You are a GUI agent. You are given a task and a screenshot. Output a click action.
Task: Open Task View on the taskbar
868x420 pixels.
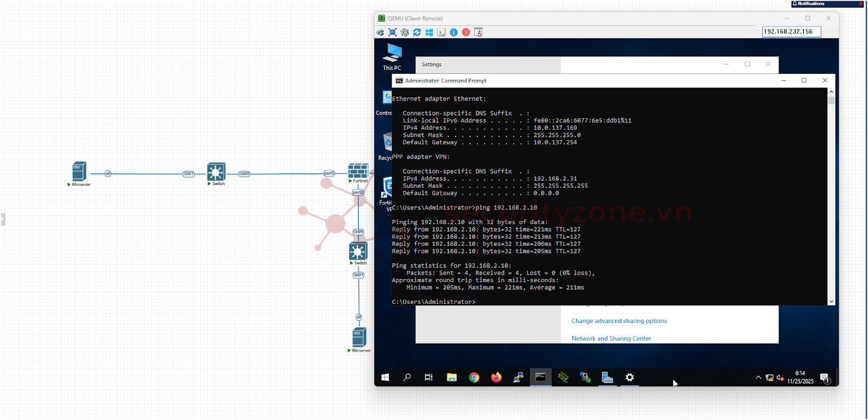429,378
